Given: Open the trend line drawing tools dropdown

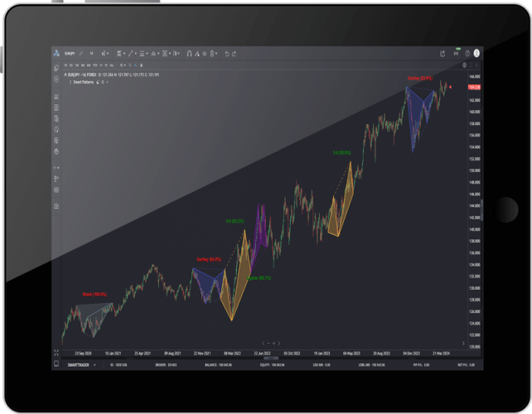Looking at the screenshot, I should (x=133, y=54).
